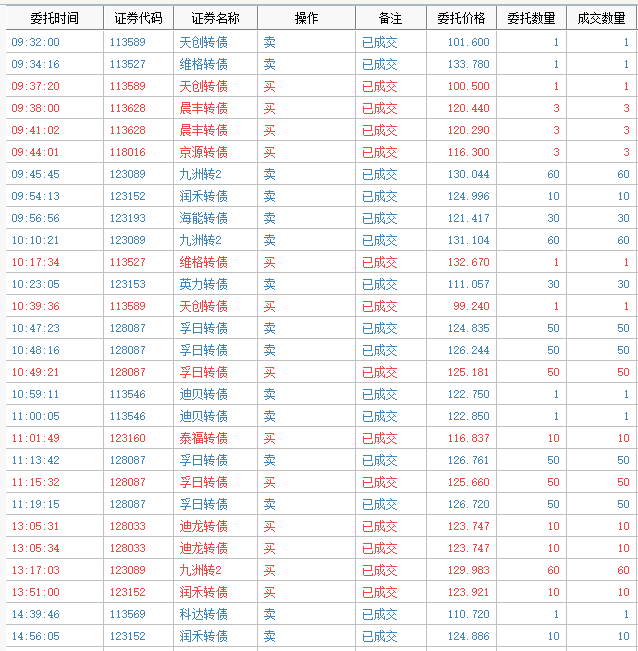Click price 116.837 of 泰福转债

(468, 438)
